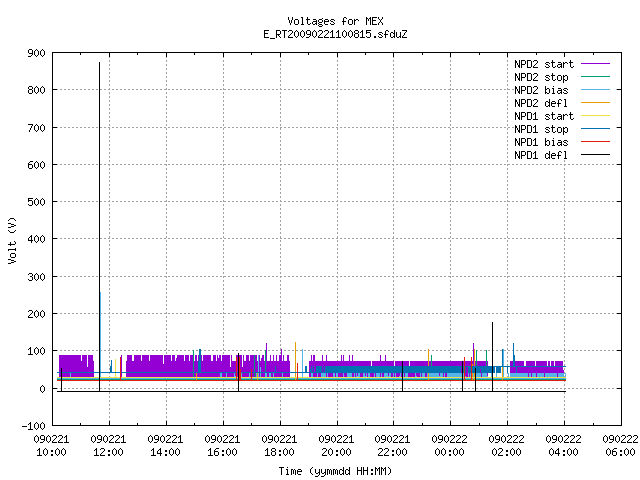
Task: Click the black line sample for NPD1 defl
Action: pyautogui.click(x=596, y=155)
